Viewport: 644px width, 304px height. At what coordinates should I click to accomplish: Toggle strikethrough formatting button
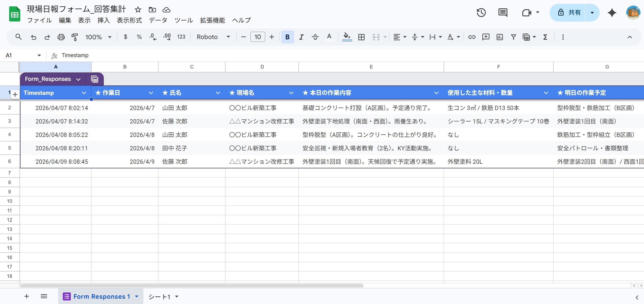[315, 37]
